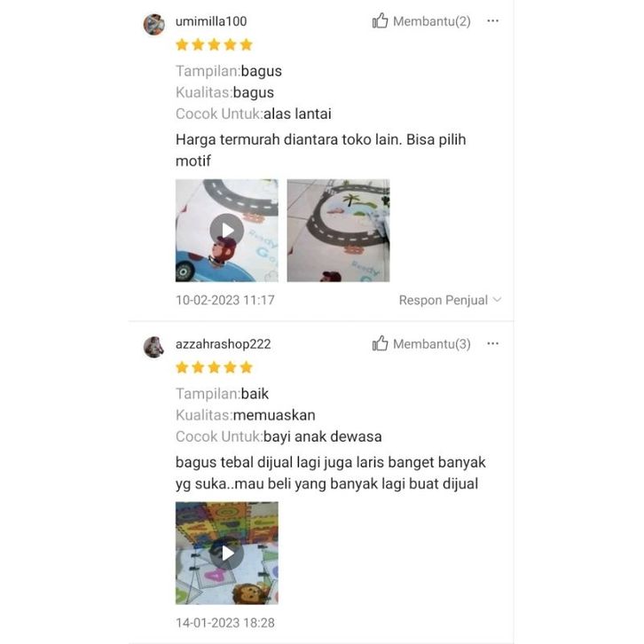
Task: Click the Membantu(3) helpful label
Action: pos(432,344)
